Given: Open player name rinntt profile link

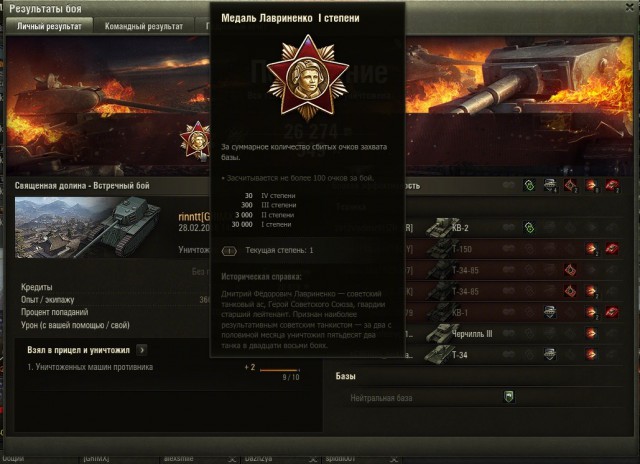Looking at the screenshot, I should coord(194,217).
